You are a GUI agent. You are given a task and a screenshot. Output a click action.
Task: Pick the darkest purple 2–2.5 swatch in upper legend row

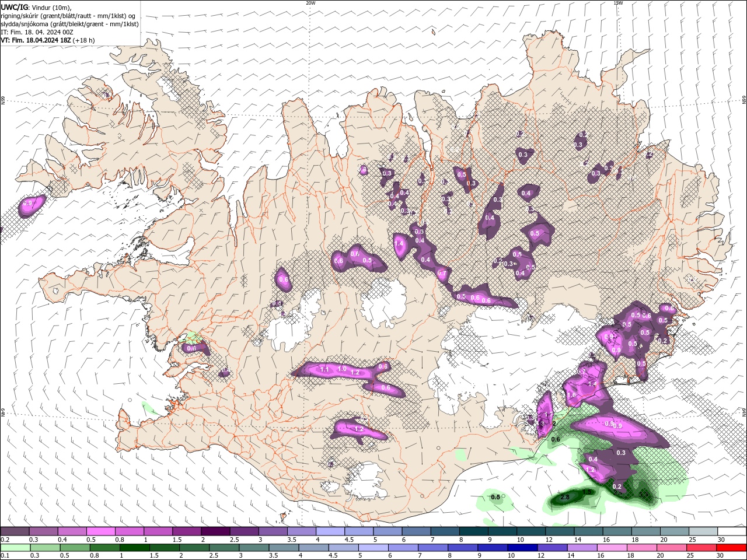(215, 531)
